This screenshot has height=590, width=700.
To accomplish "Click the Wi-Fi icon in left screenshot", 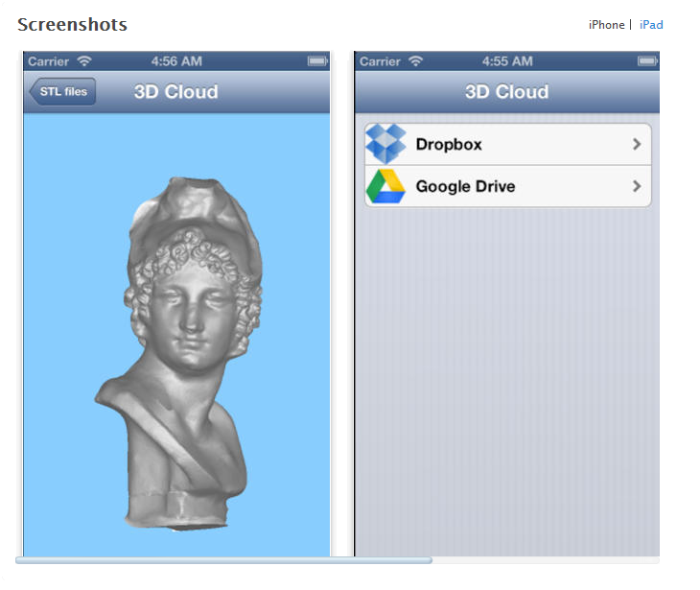I will [x=84, y=61].
